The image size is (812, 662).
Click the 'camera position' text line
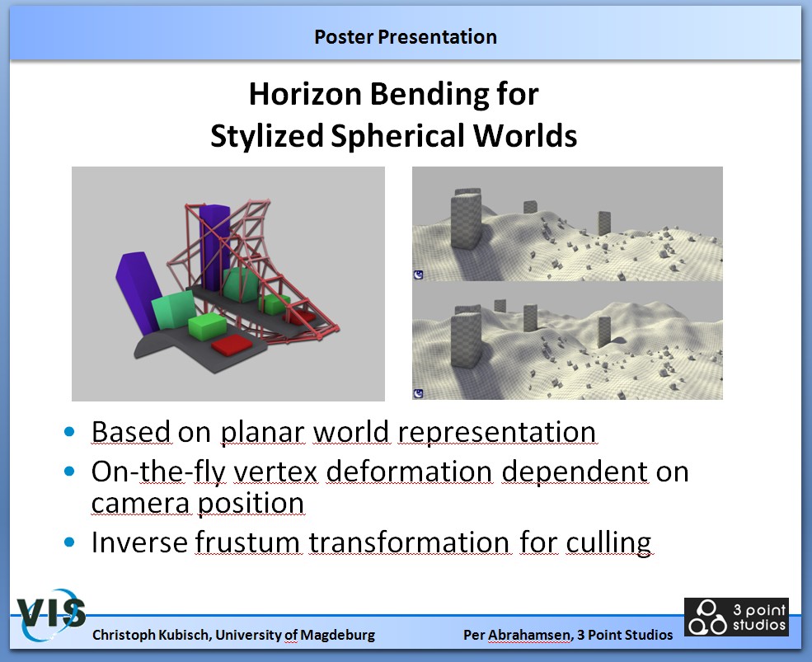pyautogui.click(x=197, y=502)
